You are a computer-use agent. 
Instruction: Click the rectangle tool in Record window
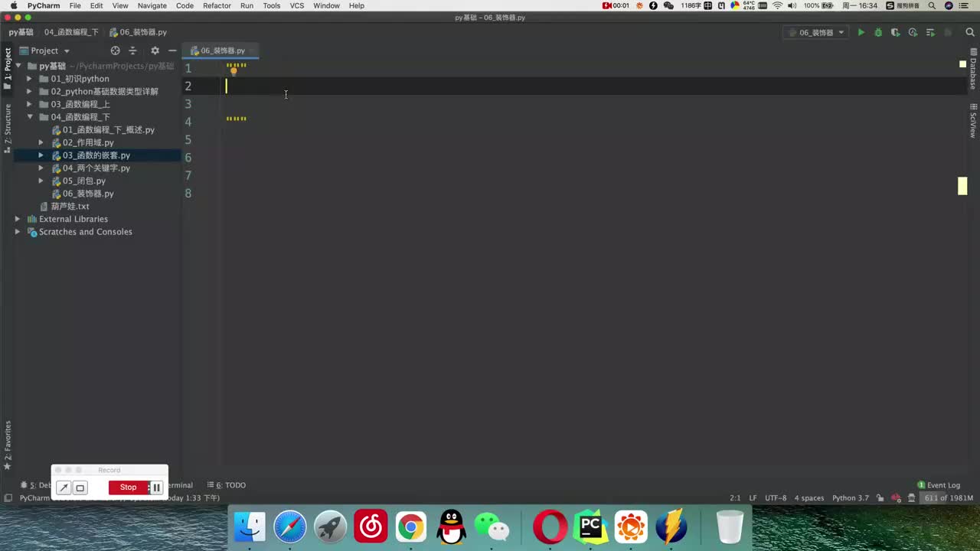(x=80, y=487)
